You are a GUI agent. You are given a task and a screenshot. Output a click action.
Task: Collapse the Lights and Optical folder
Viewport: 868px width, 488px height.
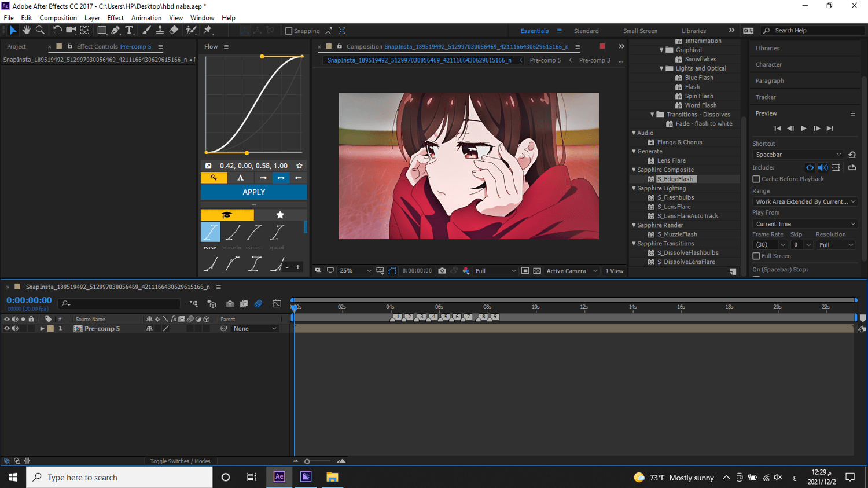(x=662, y=68)
